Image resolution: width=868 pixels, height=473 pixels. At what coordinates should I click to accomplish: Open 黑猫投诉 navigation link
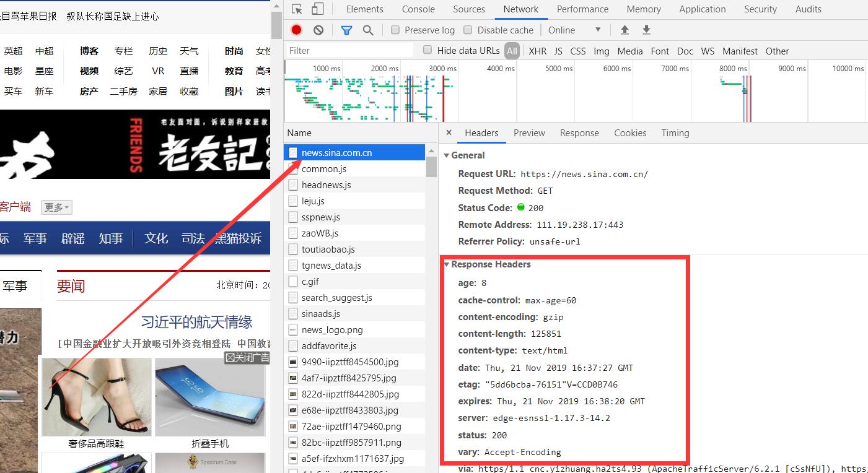pyautogui.click(x=239, y=238)
